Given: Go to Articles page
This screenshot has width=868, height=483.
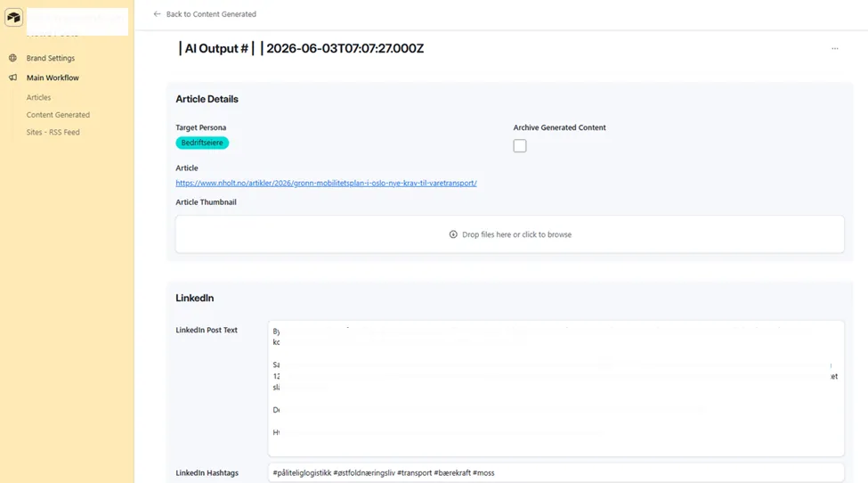Looking at the screenshot, I should (x=39, y=97).
